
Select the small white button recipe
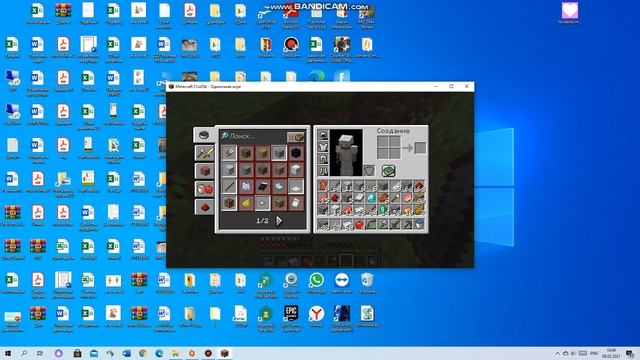[x=262, y=203]
